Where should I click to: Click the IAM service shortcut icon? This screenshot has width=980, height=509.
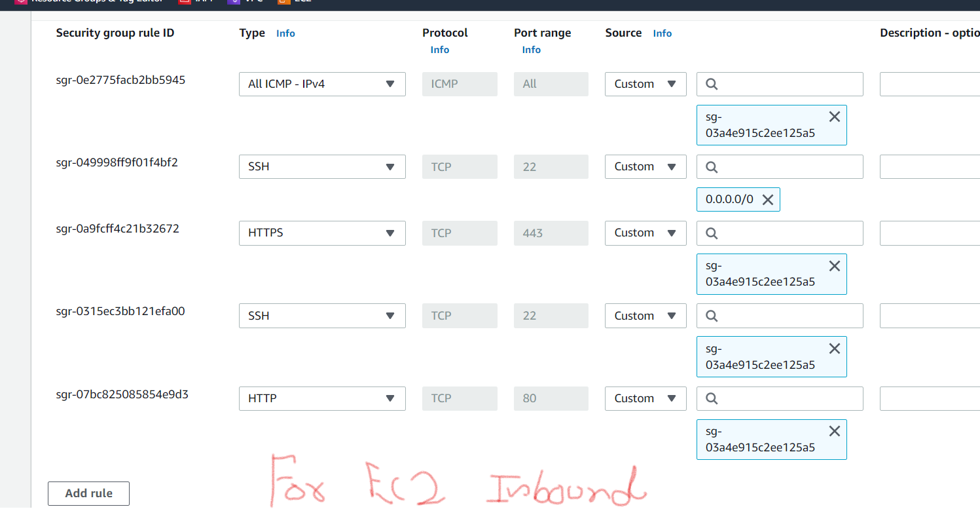pos(185,2)
